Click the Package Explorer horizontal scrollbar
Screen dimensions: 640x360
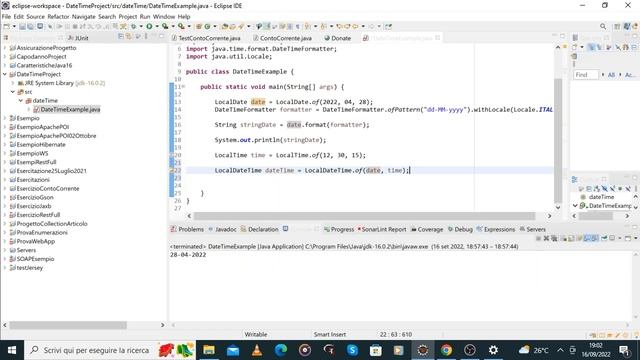(68, 325)
